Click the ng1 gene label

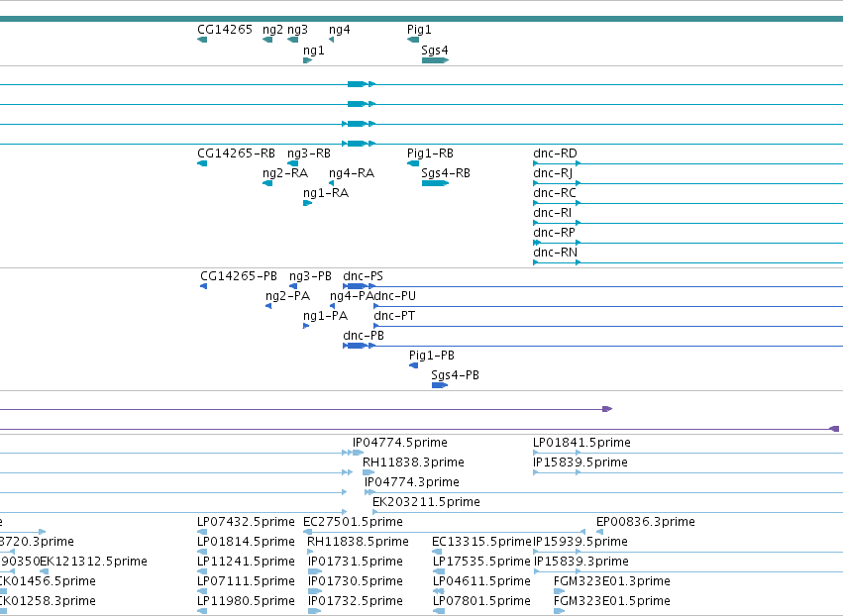click(313, 51)
